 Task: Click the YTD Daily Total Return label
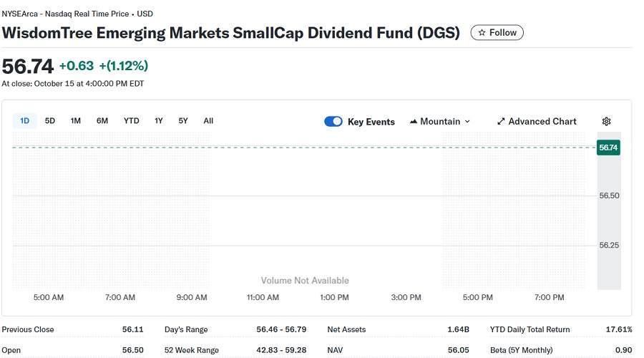pos(530,329)
